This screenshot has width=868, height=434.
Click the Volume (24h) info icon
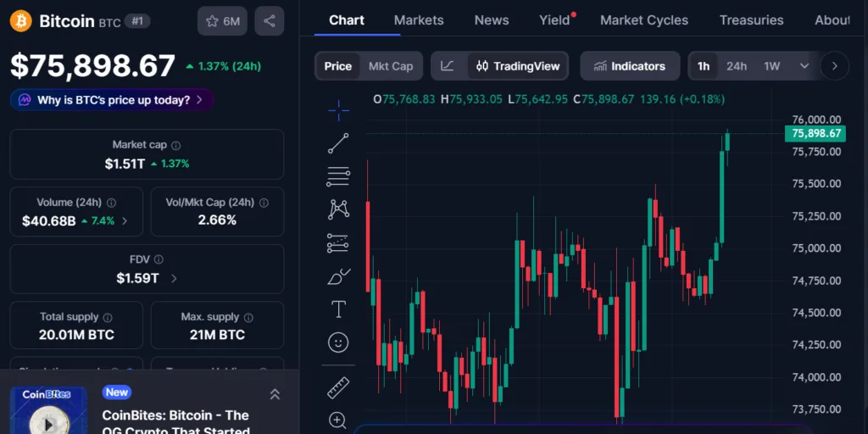tap(111, 203)
